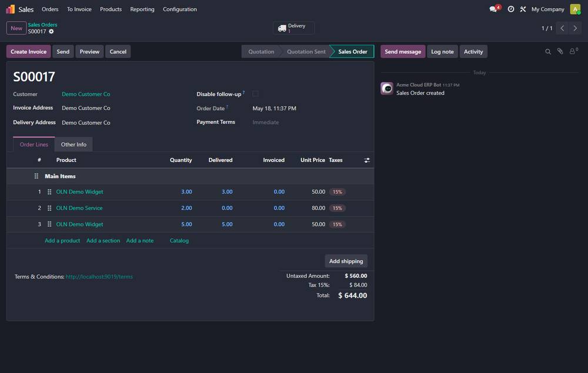588x373 pixels.
Task: Toggle the Disable follow-up checkbox
Action: coord(255,93)
